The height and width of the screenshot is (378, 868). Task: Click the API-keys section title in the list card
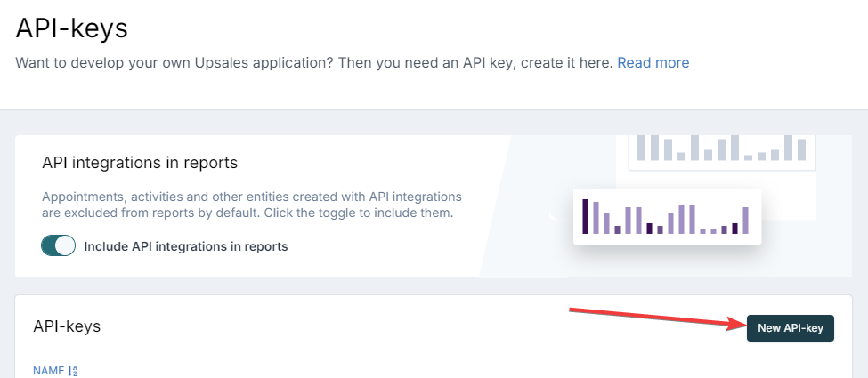(67, 326)
